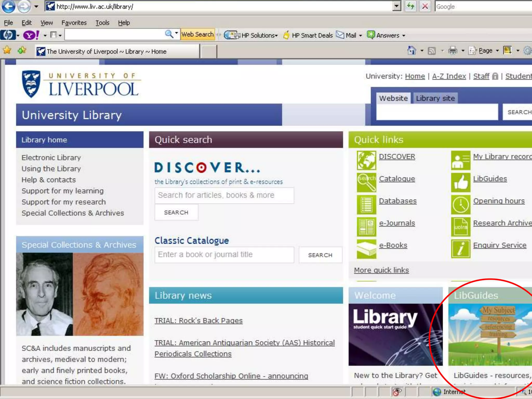
Task: Click the Stop loading red X icon
Action: [425, 6]
